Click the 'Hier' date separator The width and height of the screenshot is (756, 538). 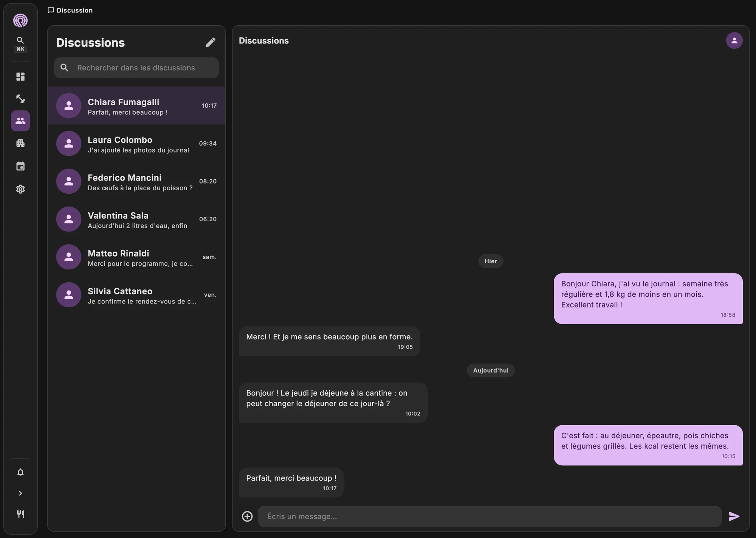[x=491, y=261]
